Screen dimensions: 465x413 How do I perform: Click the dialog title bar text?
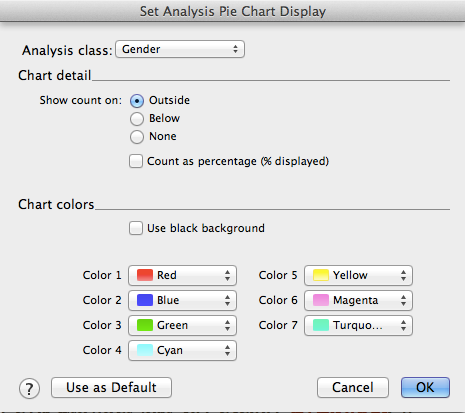click(233, 11)
